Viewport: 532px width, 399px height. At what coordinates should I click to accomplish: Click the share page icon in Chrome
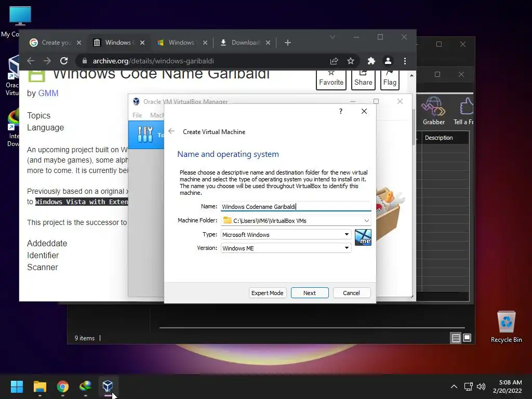334,61
